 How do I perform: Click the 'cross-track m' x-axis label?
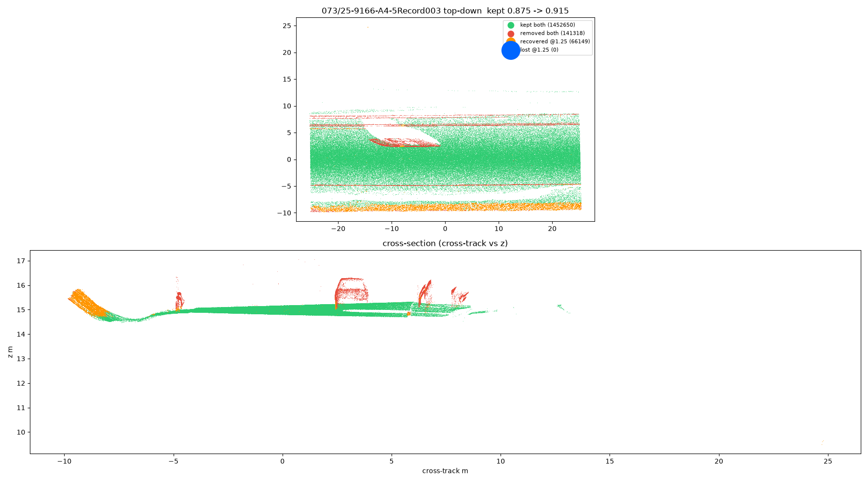pyautogui.click(x=445, y=471)
